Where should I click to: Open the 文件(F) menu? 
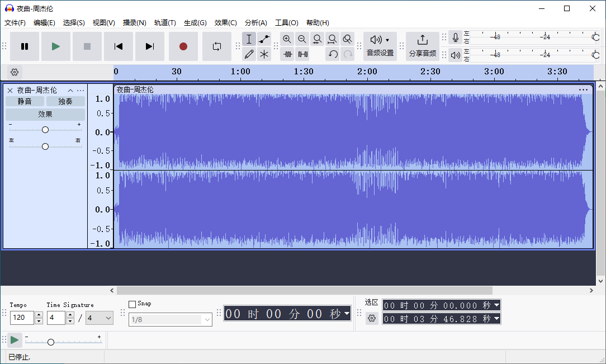point(15,23)
